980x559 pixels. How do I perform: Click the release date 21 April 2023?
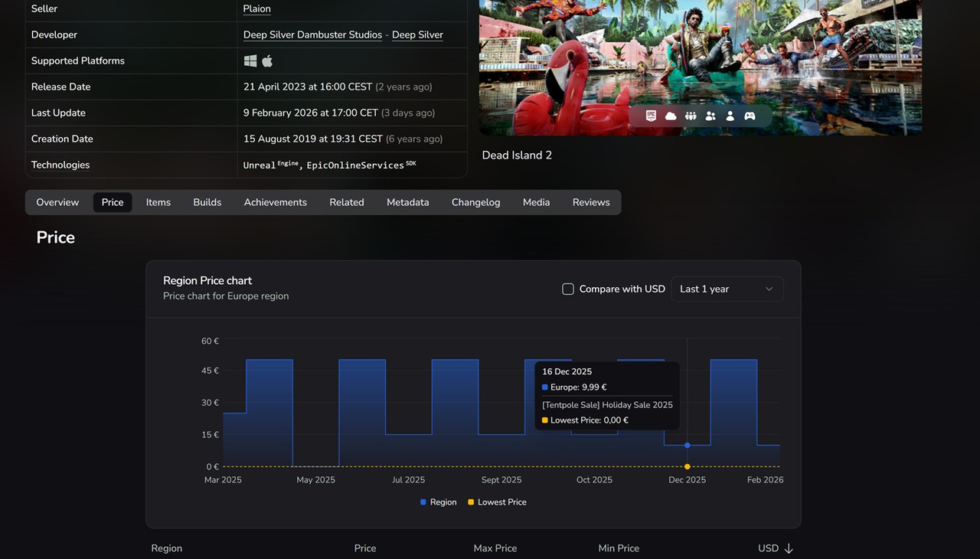click(x=308, y=87)
